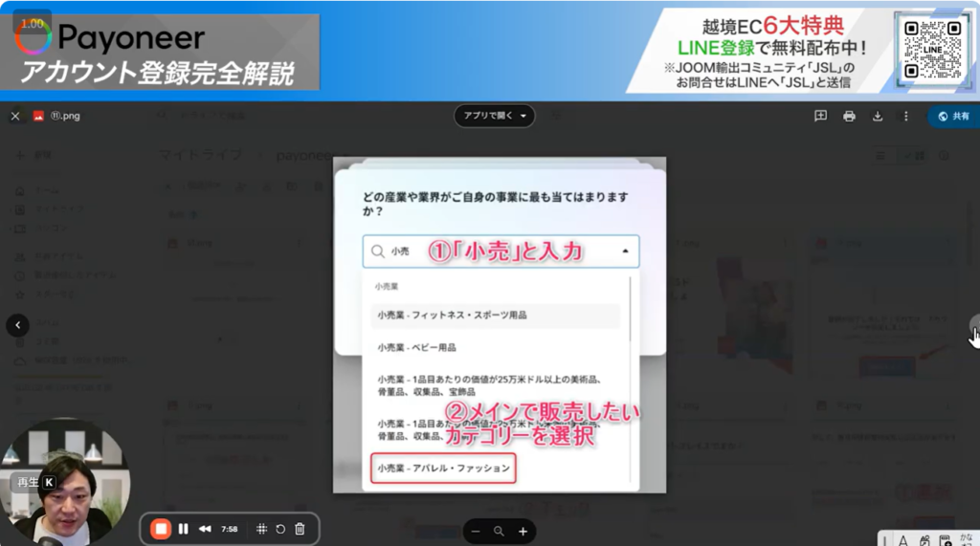Viewport: 980px width, 546px height.
Task: Zoom in with the plus button
Action: (x=523, y=531)
